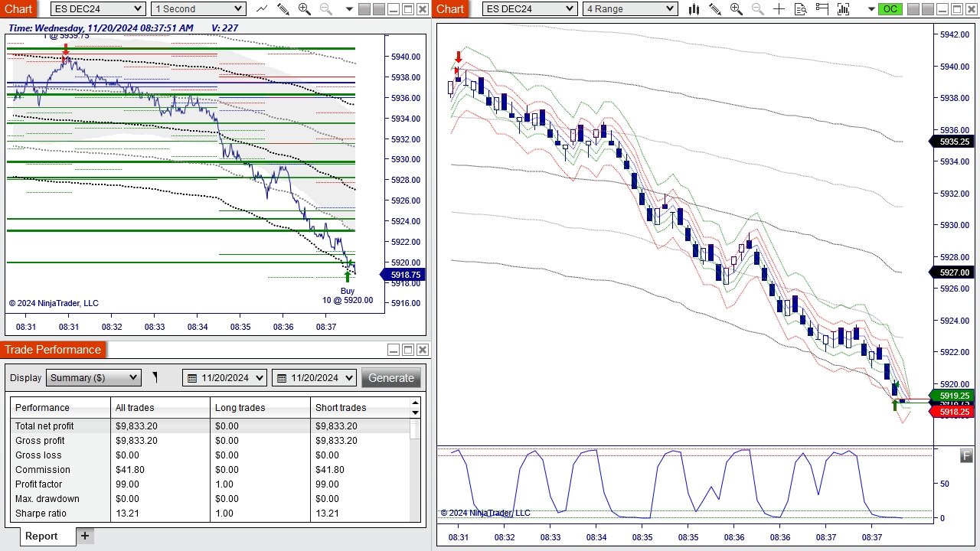
Task: Select the left Chart window title tab
Action: tap(19, 9)
